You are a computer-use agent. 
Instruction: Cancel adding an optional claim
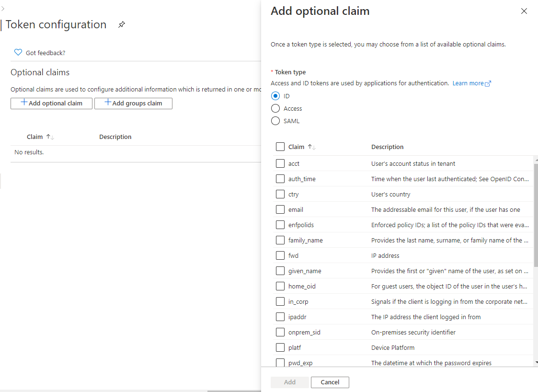[x=330, y=382]
